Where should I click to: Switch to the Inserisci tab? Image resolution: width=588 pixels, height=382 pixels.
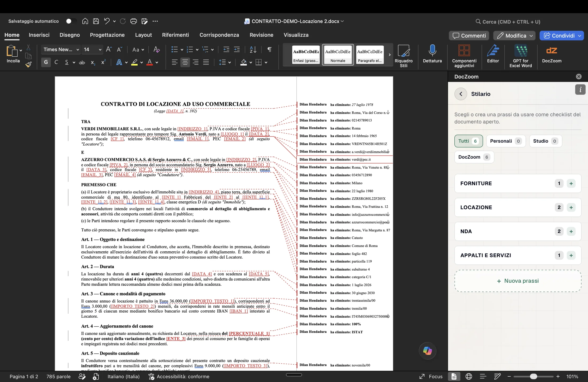(39, 35)
